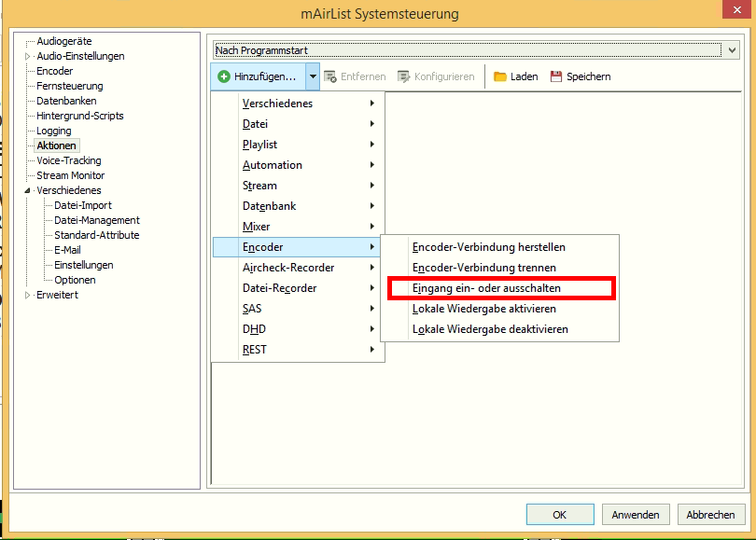Select Voice-Tracking in the tree
The image size is (756, 540).
(69, 161)
